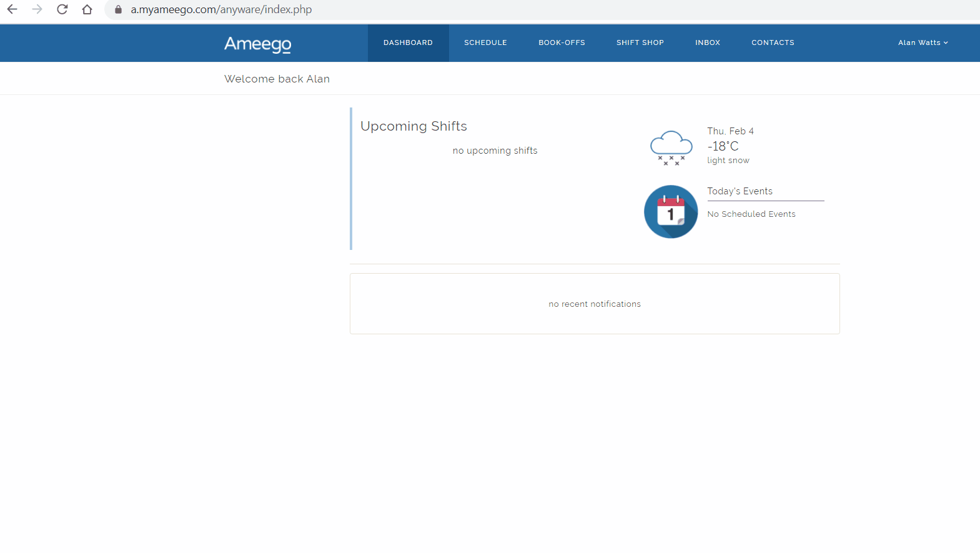The width and height of the screenshot is (980, 553).
Task: Go to the Schedule tab
Action: point(485,42)
